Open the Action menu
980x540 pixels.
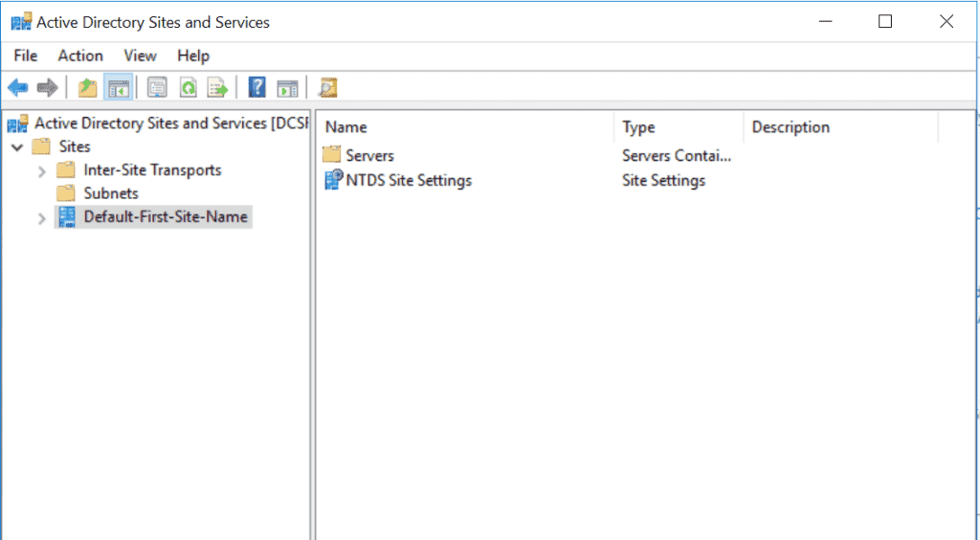pyautogui.click(x=80, y=56)
